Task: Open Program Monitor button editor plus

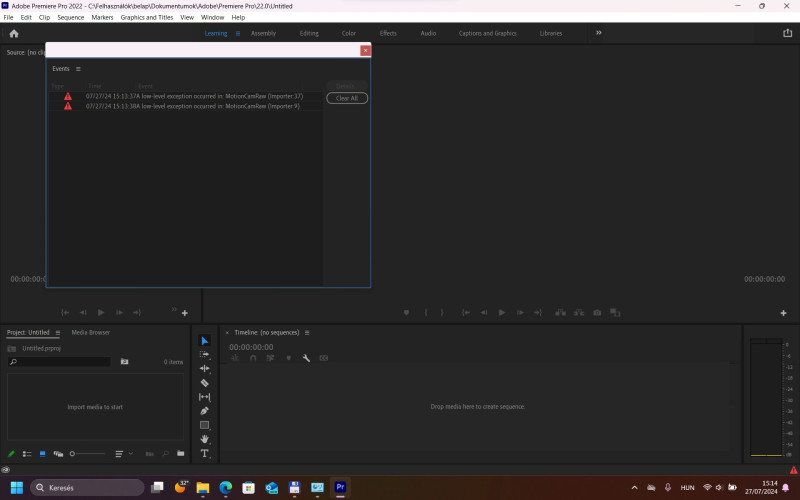Action: click(783, 313)
